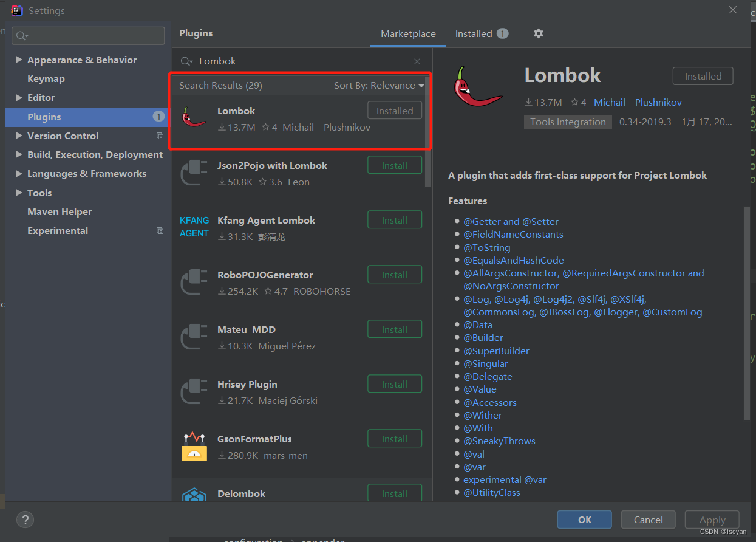
Task: Click the Version Control project-level icon
Action: coord(160,136)
